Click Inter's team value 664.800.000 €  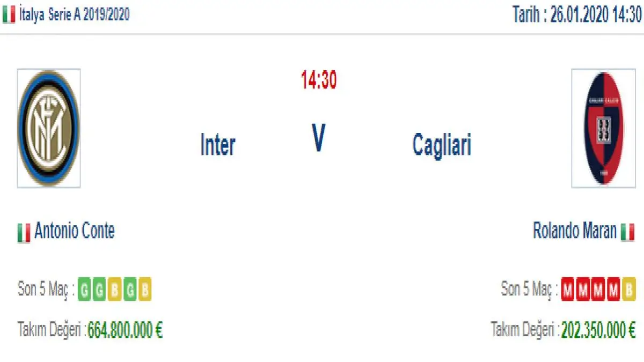pos(125,330)
